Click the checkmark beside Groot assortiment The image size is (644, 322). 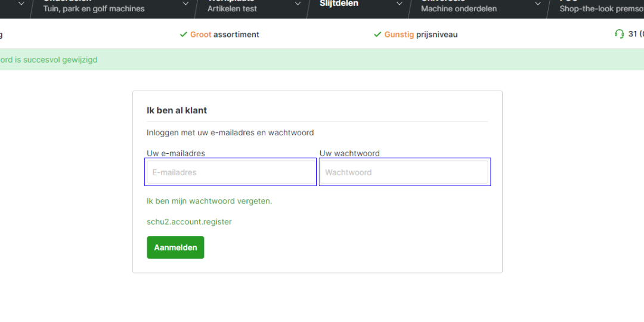(184, 35)
